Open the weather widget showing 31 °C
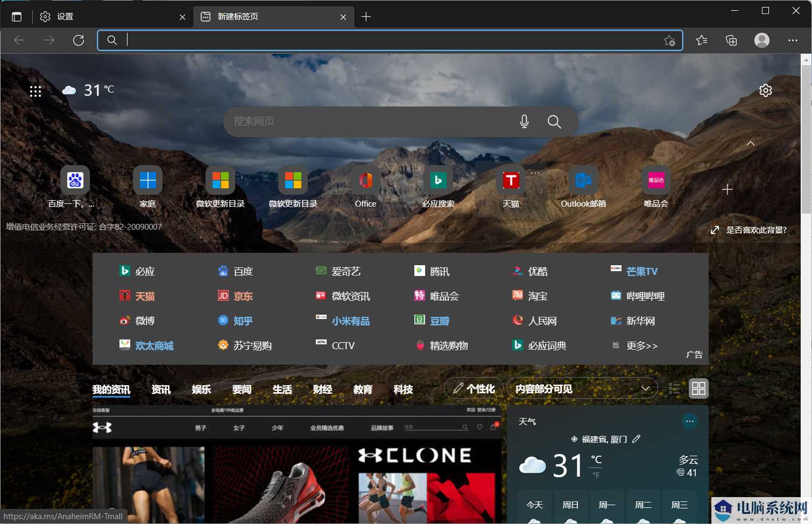 88,90
